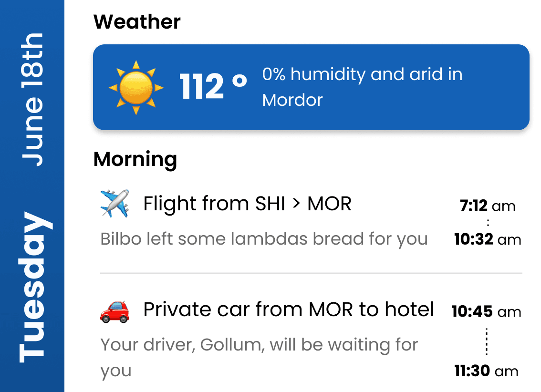This screenshot has height=392, width=541.
Task: Click the red car icon
Action: (x=114, y=310)
